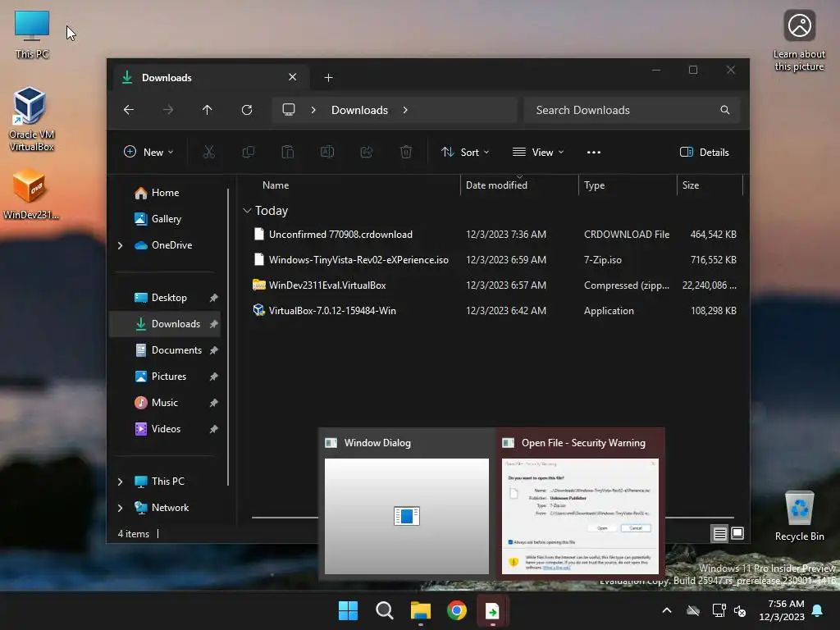Viewport: 840px width, 630px height.
Task: Expand chevron after Downloads in address bar
Action: tap(405, 110)
